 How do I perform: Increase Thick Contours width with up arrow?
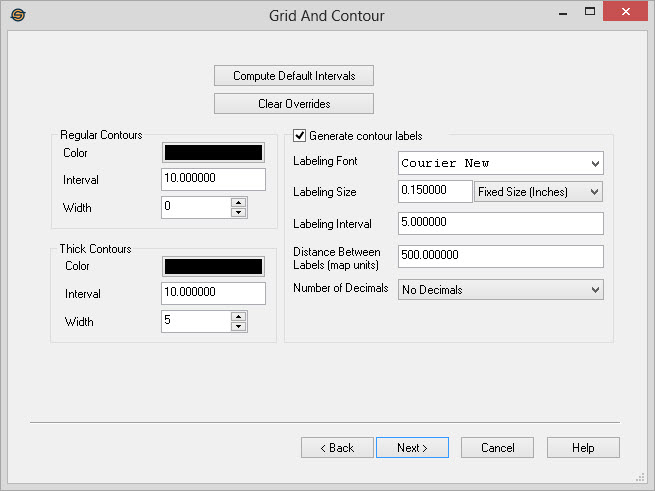tap(238, 316)
